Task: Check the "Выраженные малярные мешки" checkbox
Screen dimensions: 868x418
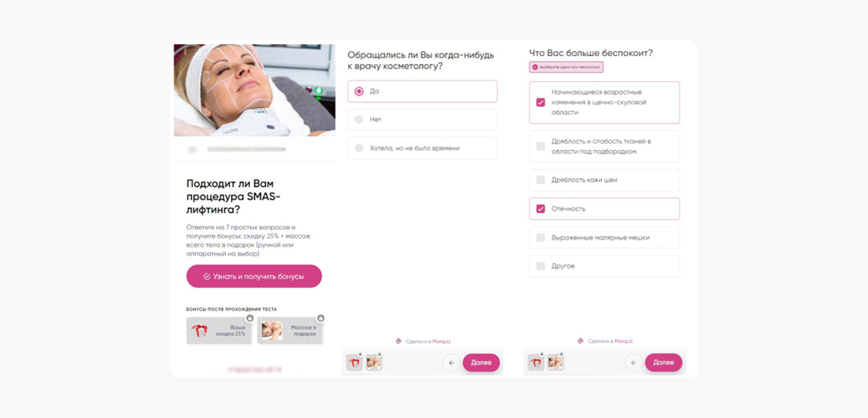Action: click(x=541, y=237)
